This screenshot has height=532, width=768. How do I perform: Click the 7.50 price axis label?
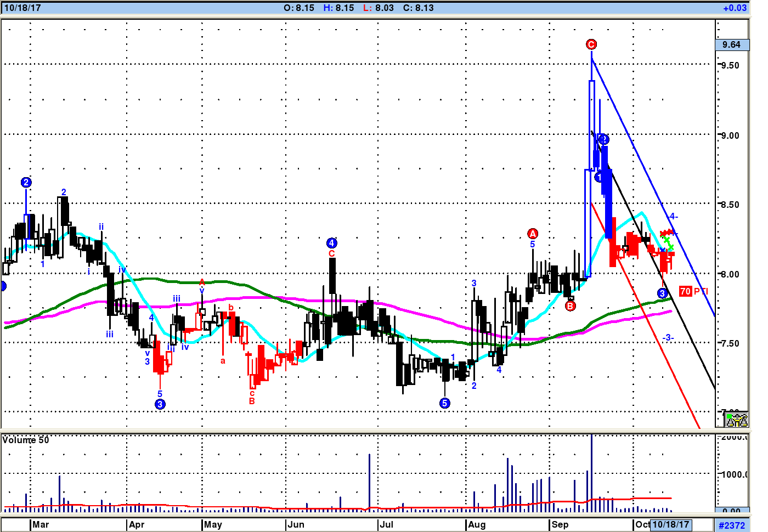click(x=730, y=343)
